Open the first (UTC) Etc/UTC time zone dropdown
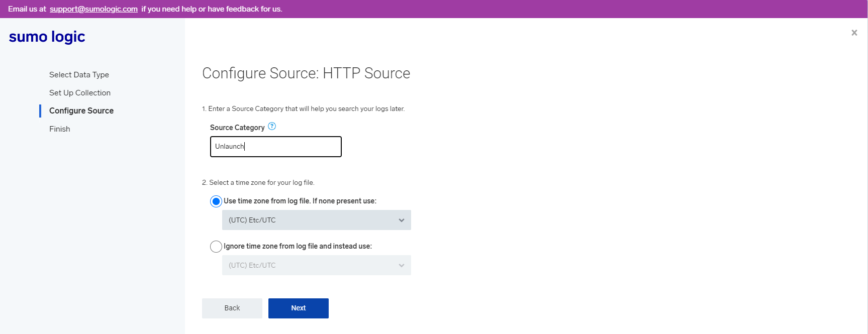This screenshot has width=868, height=334. tap(317, 220)
